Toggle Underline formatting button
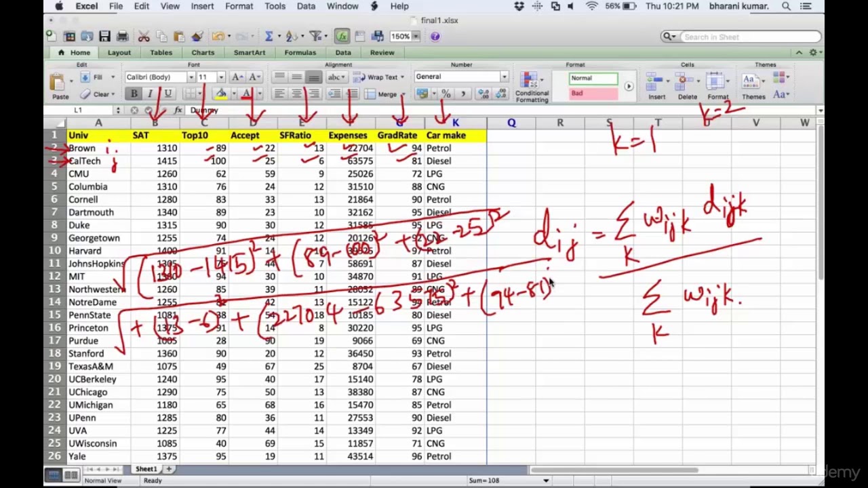The image size is (868, 488). point(167,94)
